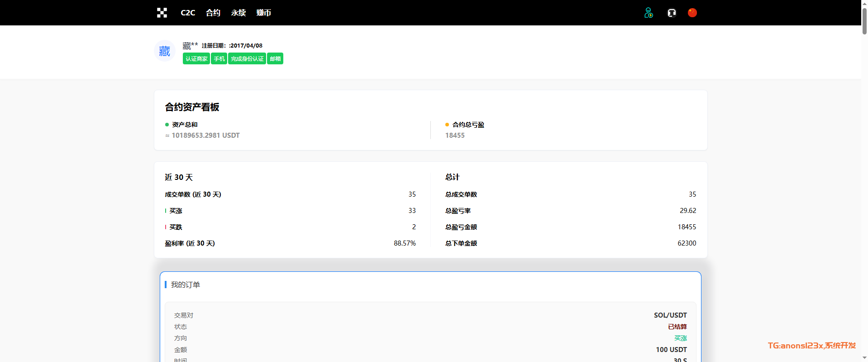
Task: Click the 买涨 direction value in order
Action: click(680, 338)
